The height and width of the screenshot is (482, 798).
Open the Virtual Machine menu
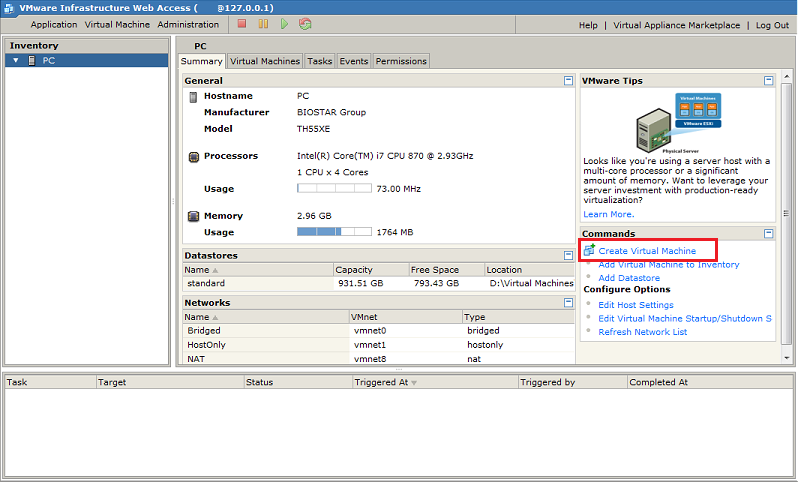click(117, 25)
